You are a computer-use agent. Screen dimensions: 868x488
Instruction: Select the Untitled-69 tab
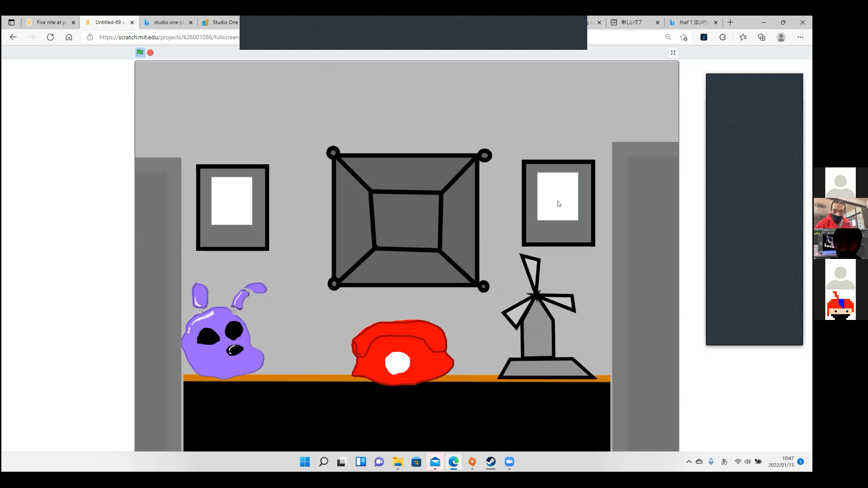click(x=109, y=22)
